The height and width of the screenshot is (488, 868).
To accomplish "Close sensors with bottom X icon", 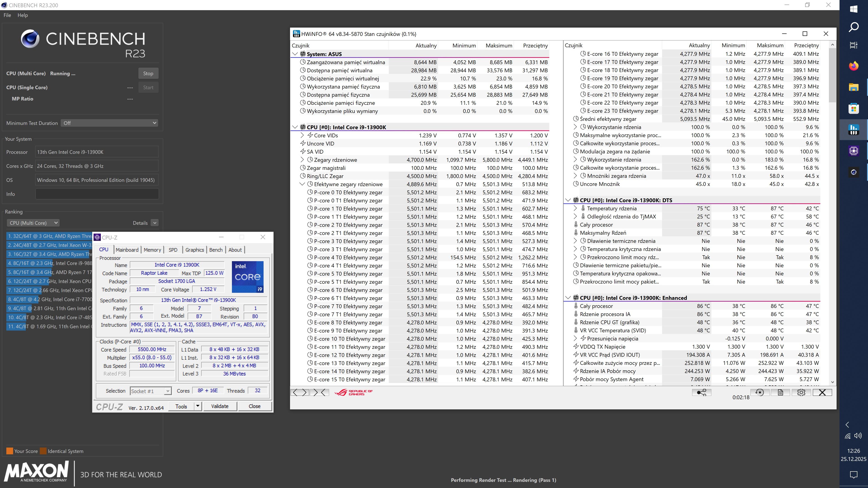I will (822, 392).
